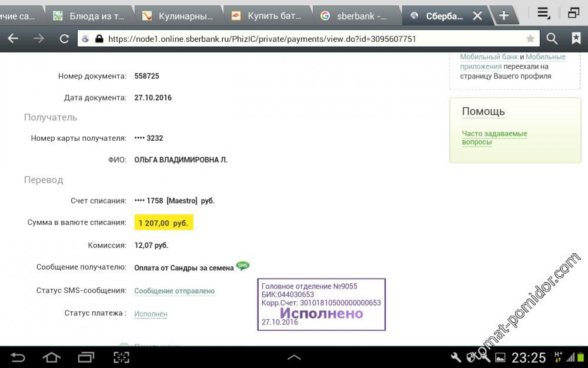
Task: Tap the Android back button
Action: click(17, 357)
